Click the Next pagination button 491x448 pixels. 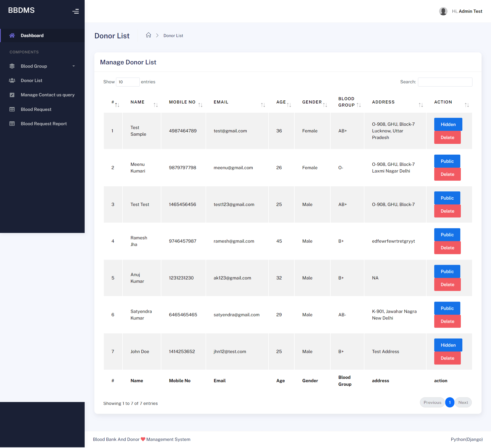(463, 402)
